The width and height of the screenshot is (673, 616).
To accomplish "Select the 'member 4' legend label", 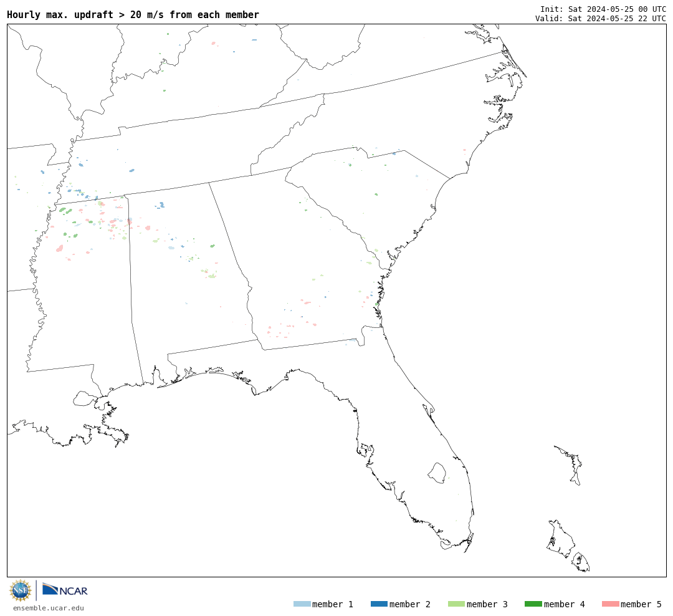I will pos(565,604).
